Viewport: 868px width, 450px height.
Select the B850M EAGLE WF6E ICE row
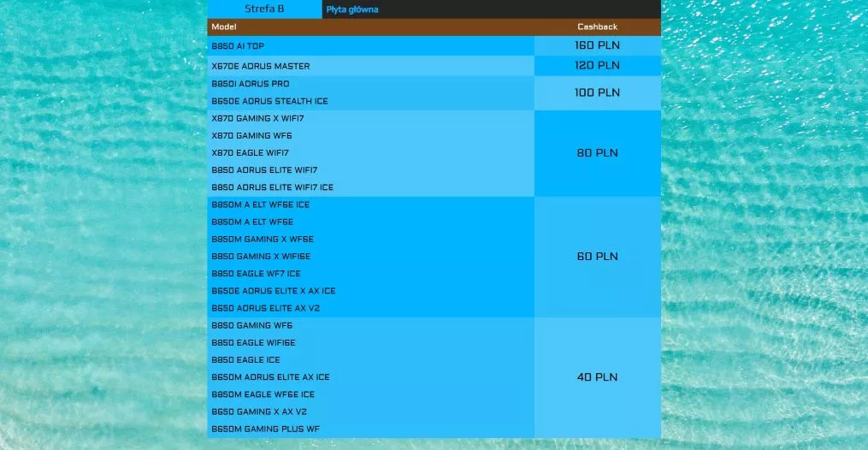tap(371, 394)
